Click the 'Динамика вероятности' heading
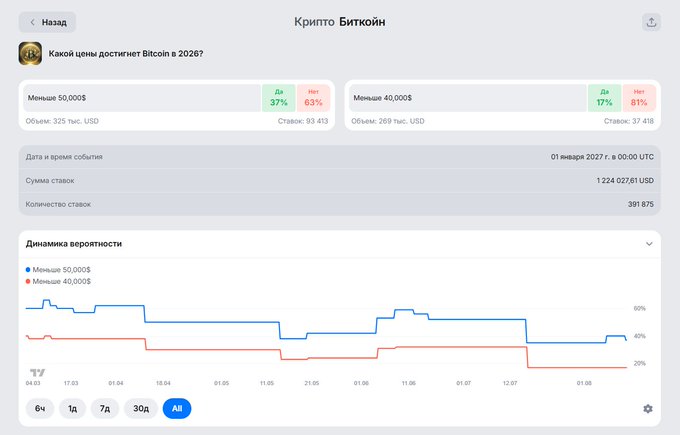This screenshot has height=435, width=680. pyautogui.click(x=74, y=244)
